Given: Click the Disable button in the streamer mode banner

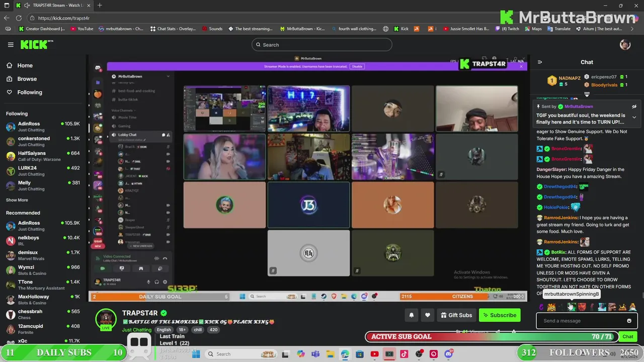Looking at the screenshot, I should [x=357, y=66].
